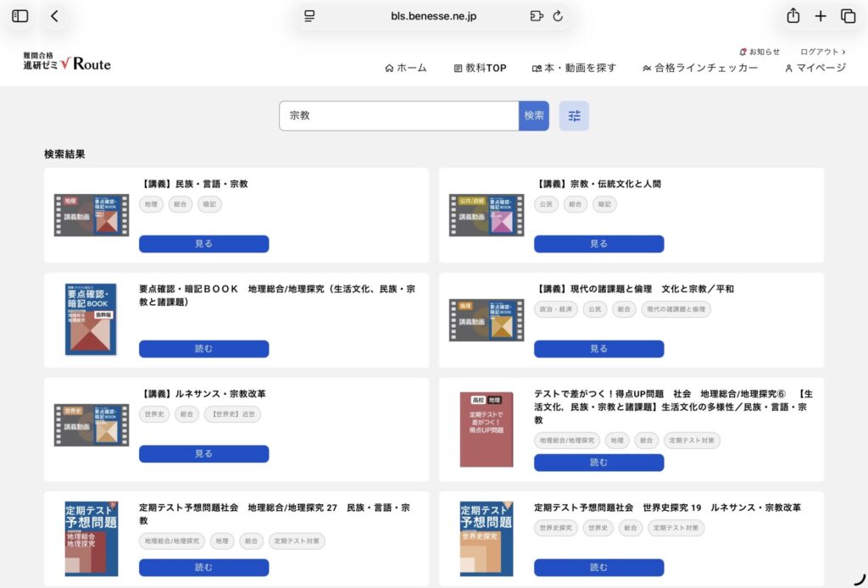Click the 【世界史】近世 tag

pos(232,414)
